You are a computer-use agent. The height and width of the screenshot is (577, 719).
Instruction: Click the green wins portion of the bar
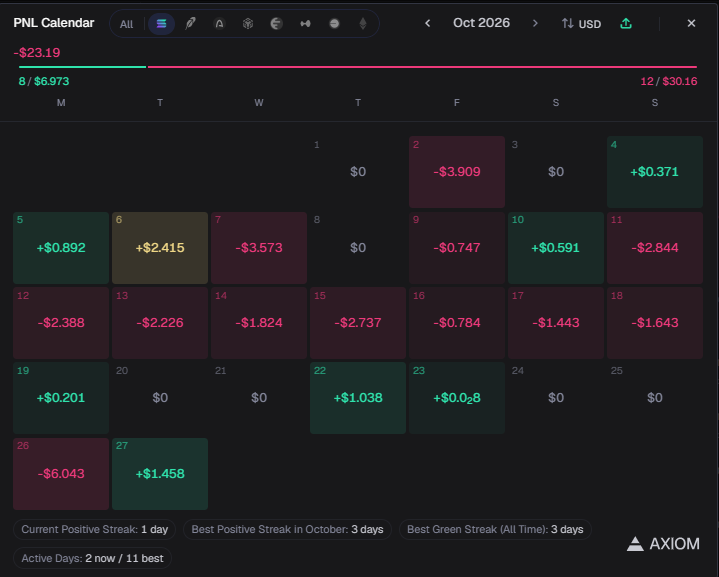tap(83, 67)
